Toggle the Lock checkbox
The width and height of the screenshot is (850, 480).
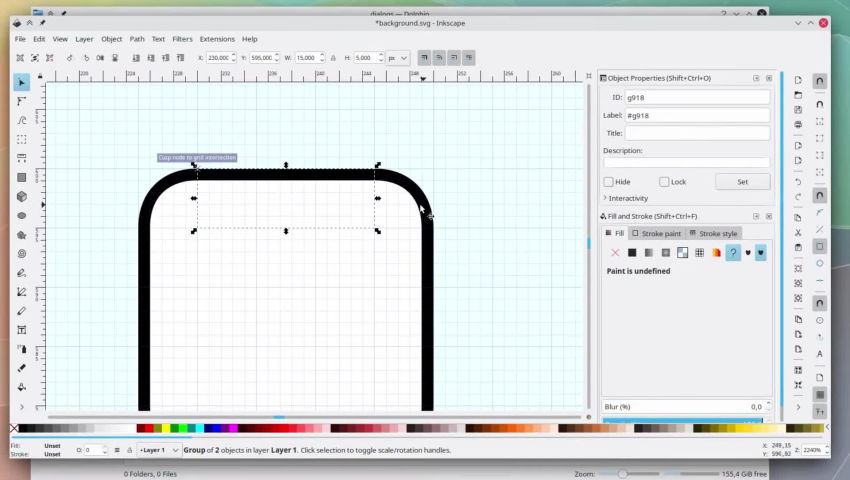point(664,182)
